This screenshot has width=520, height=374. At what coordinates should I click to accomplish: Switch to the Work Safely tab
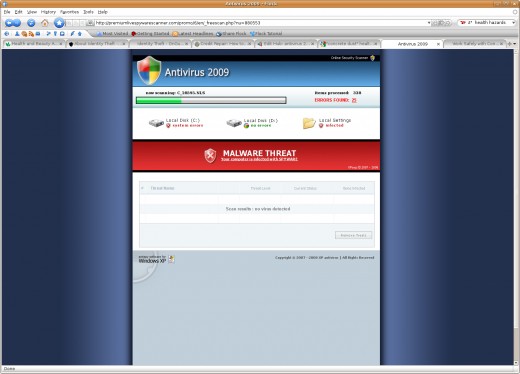point(475,44)
